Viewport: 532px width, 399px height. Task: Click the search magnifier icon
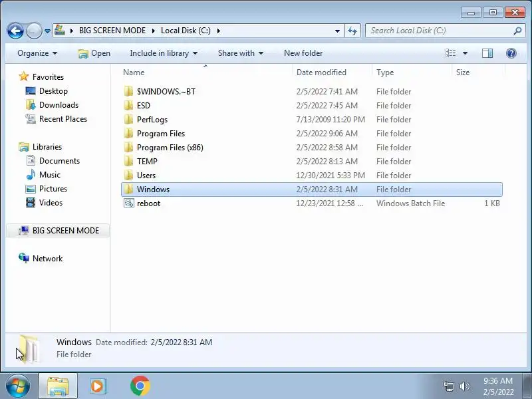click(x=517, y=31)
